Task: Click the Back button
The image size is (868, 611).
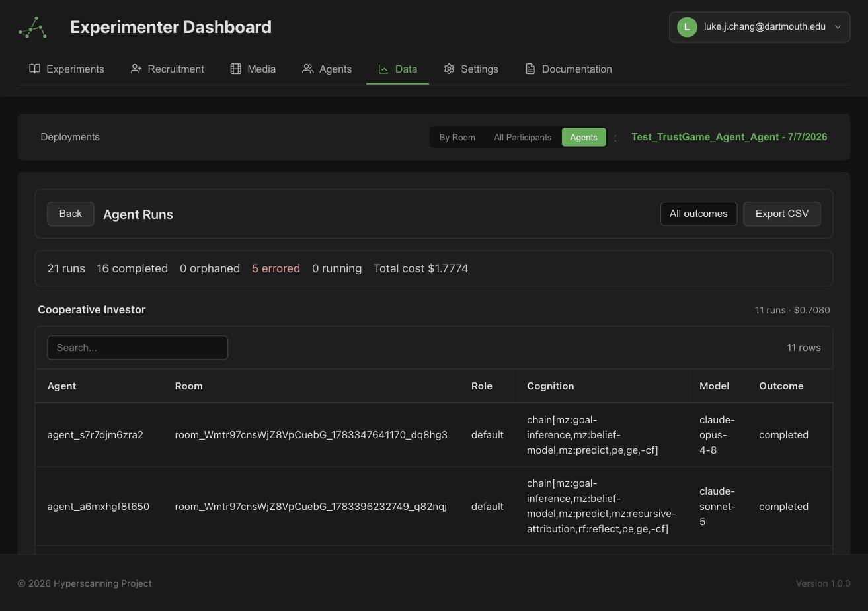Action: click(x=71, y=214)
